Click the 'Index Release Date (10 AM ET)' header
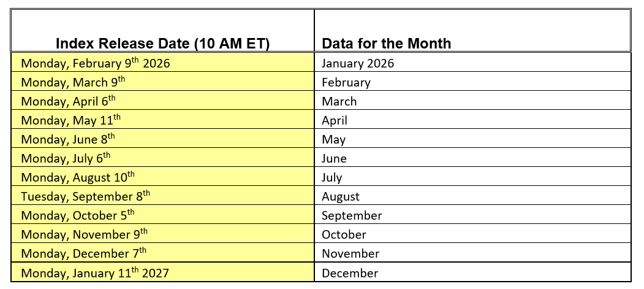The image size is (644, 289). click(x=162, y=44)
